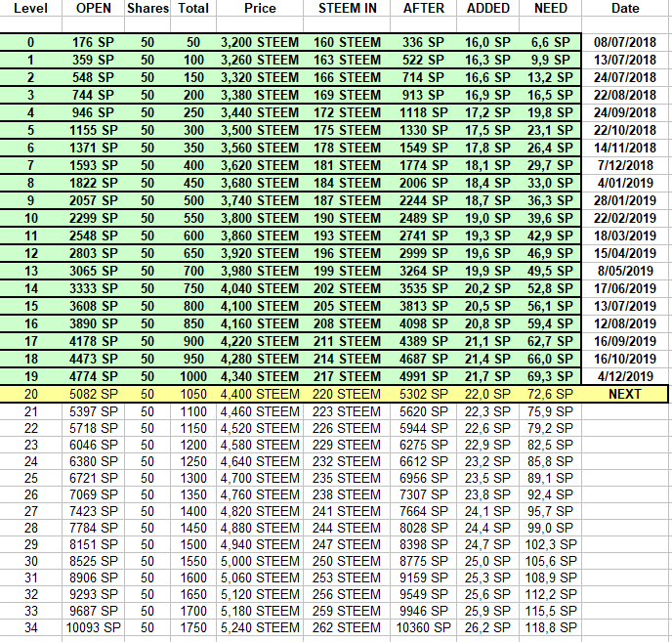Select the OPEN cell reading 176 SP
The image size is (672, 642).
click(94, 42)
